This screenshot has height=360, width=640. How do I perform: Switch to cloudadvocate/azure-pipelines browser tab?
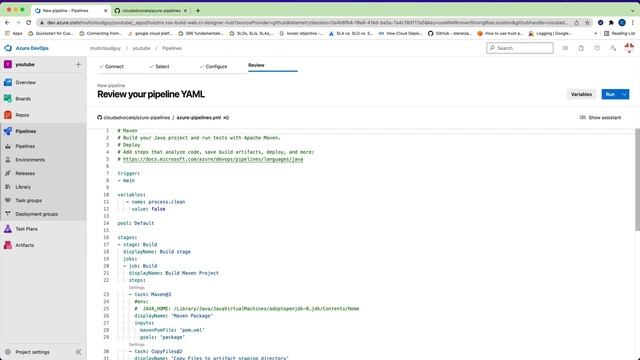click(x=151, y=11)
